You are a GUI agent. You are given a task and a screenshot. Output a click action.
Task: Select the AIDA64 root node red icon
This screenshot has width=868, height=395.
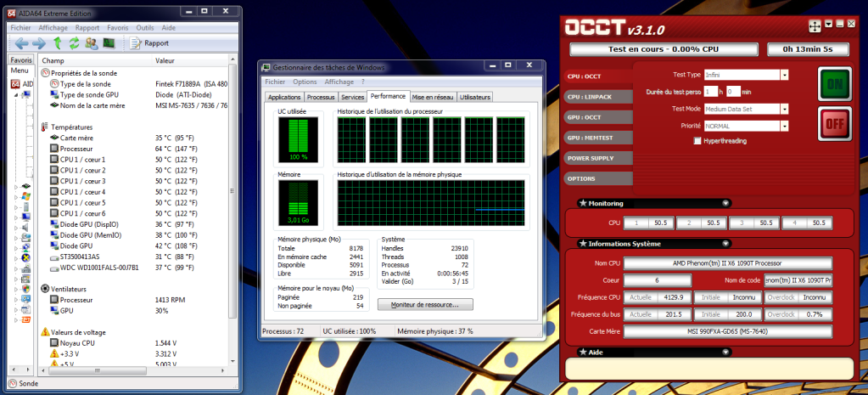point(16,84)
